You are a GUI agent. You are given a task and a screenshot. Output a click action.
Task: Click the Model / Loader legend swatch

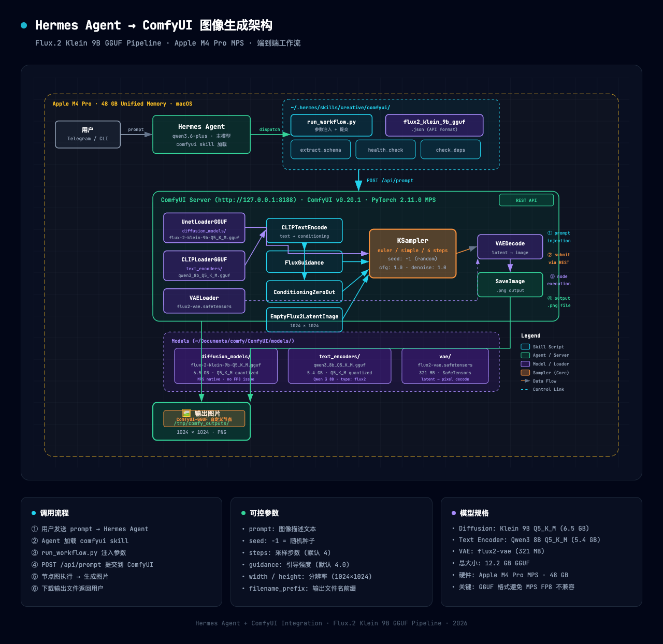(x=525, y=364)
